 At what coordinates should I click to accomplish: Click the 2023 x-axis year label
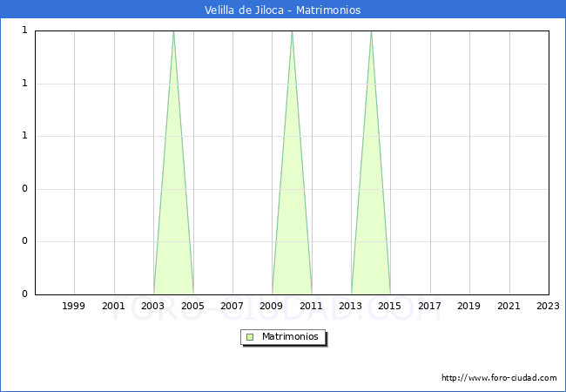(549, 306)
